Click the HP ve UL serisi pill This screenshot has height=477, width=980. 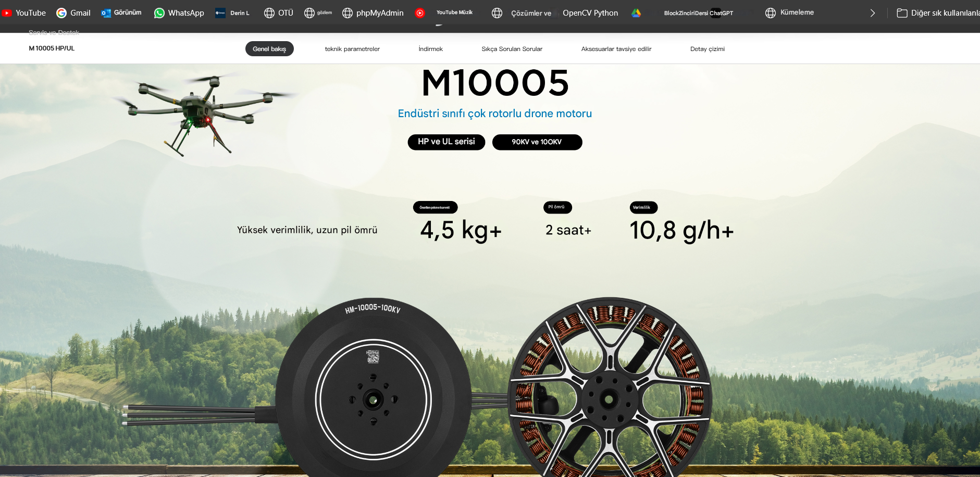coord(446,142)
